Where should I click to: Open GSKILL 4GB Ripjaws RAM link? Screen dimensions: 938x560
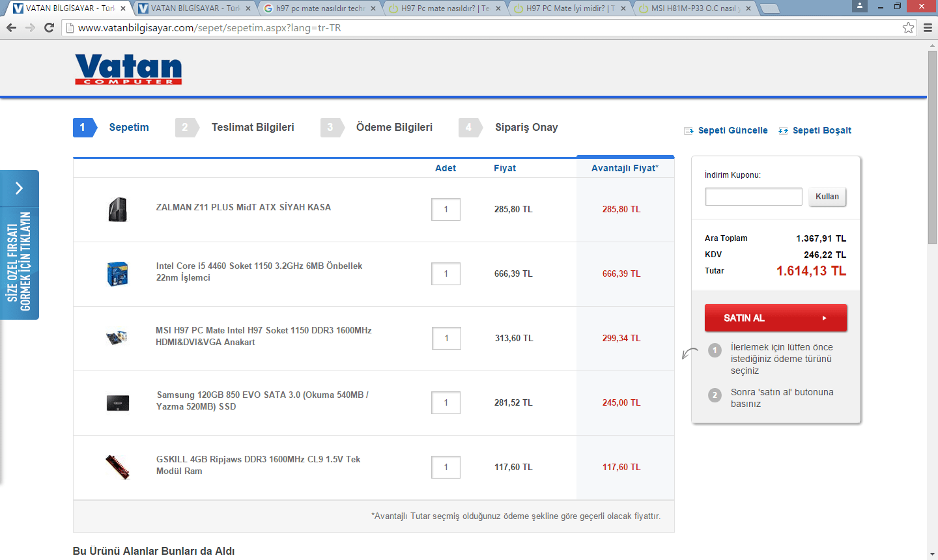(259, 466)
